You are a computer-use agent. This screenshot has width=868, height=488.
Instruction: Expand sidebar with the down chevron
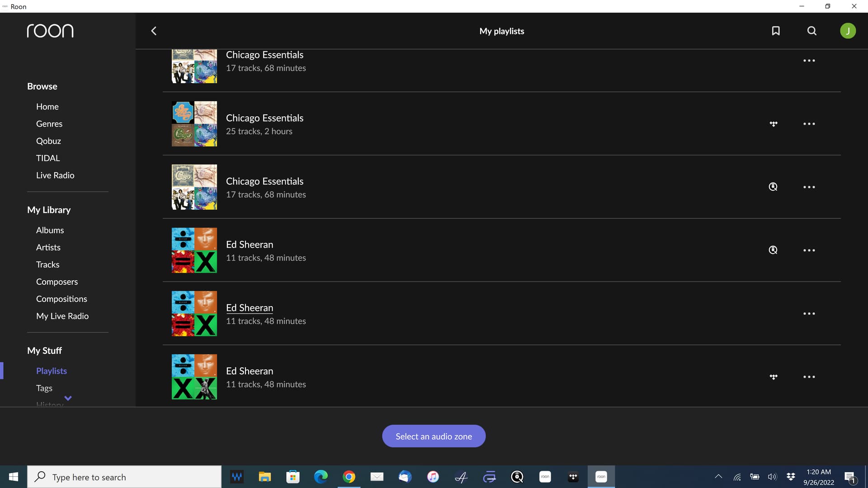click(68, 398)
